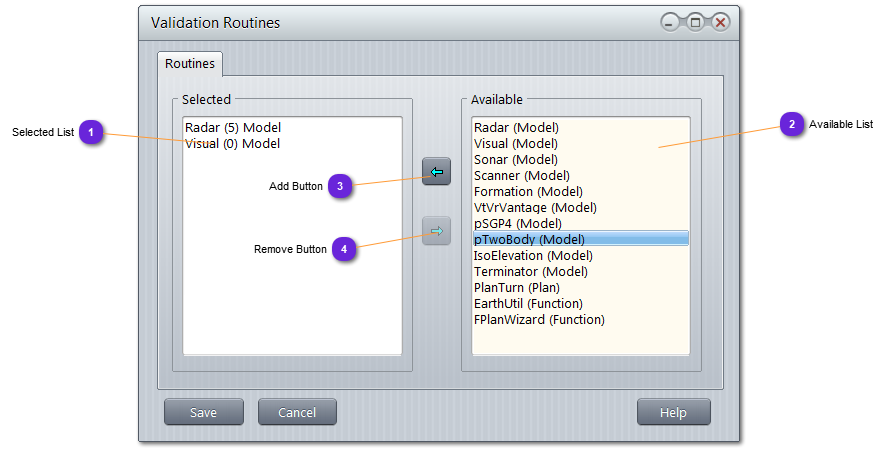Select VtVrVantage (Model) entry
The width and height of the screenshot is (889, 451).
click(x=534, y=208)
